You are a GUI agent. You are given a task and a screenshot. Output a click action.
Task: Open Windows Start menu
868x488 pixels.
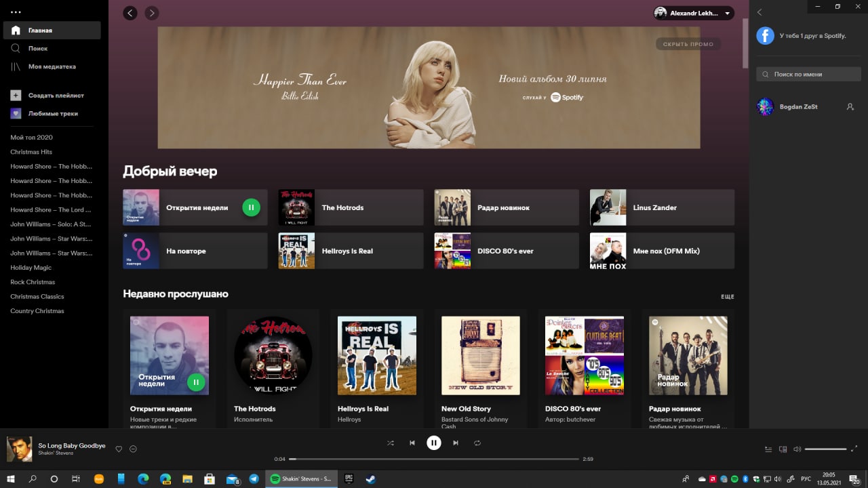pyautogui.click(x=11, y=479)
